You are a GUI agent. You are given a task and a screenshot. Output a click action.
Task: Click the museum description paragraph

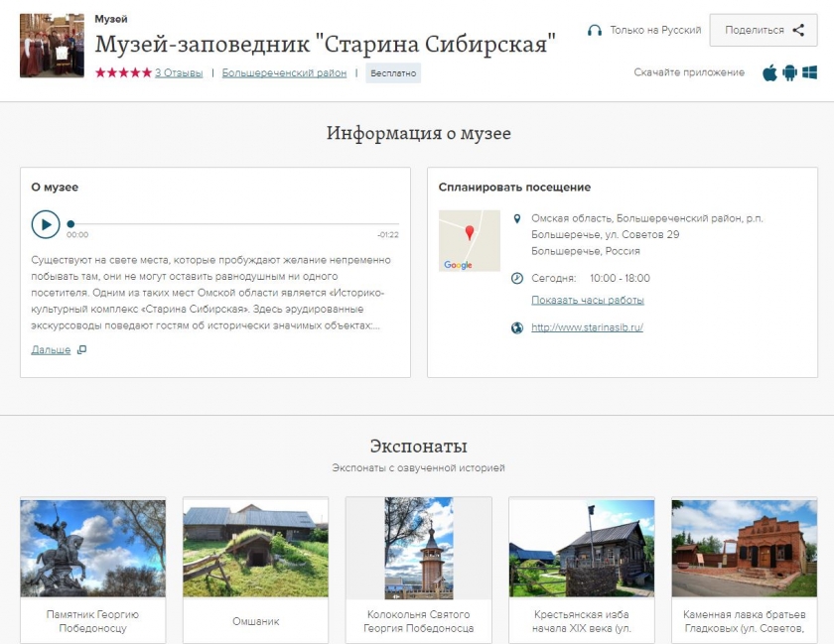[210, 293]
